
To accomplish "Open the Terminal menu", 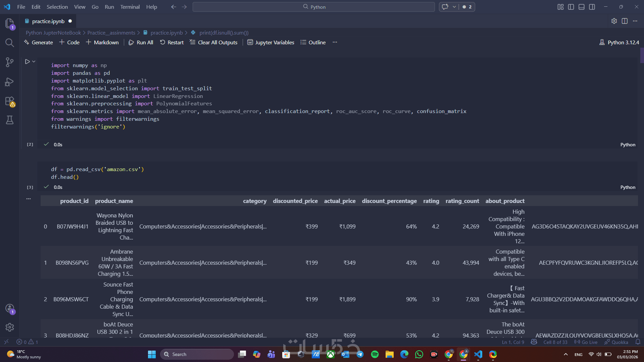I will coord(130,7).
